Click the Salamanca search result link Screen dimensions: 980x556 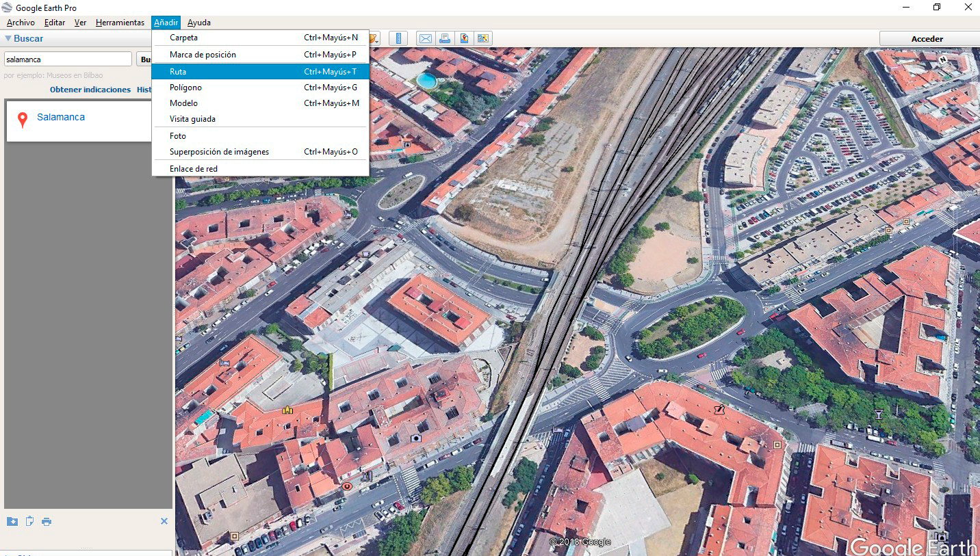[x=61, y=117]
